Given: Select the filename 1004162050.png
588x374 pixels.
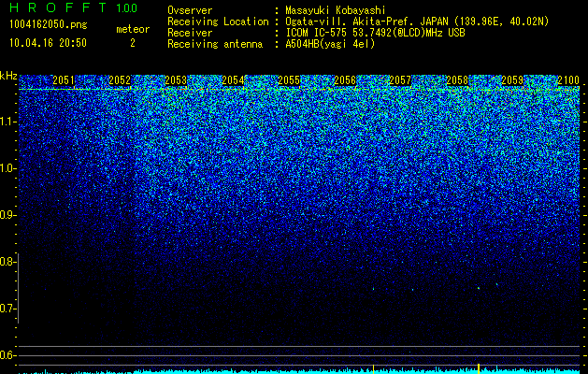Looking at the screenshot, I should tap(49, 24).
